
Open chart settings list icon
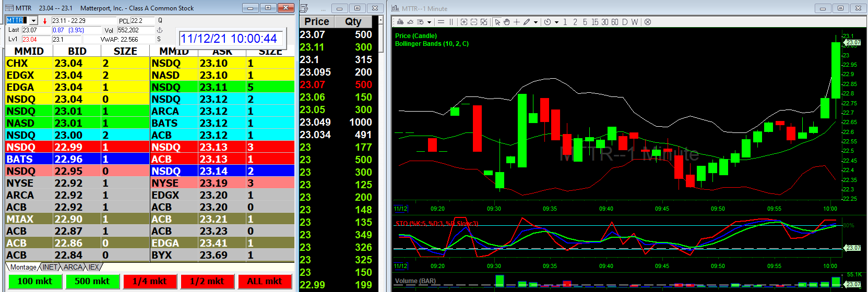coord(420,22)
